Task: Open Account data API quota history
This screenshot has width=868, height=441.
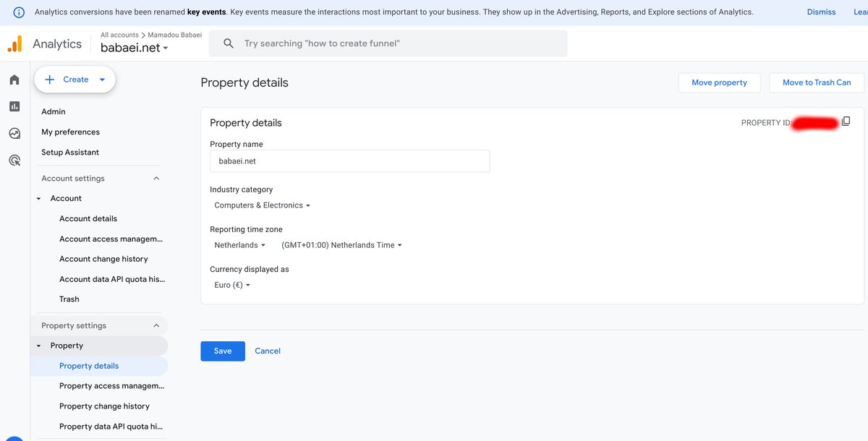Action: (x=112, y=279)
